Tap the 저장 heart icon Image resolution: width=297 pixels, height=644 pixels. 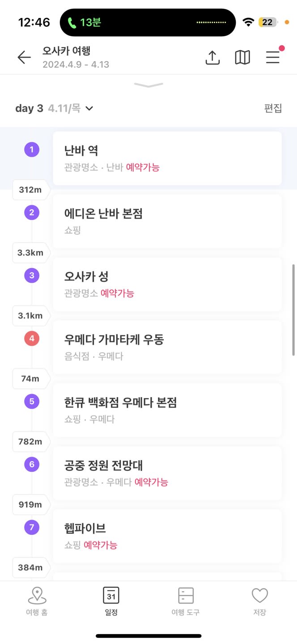(x=259, y=596)
